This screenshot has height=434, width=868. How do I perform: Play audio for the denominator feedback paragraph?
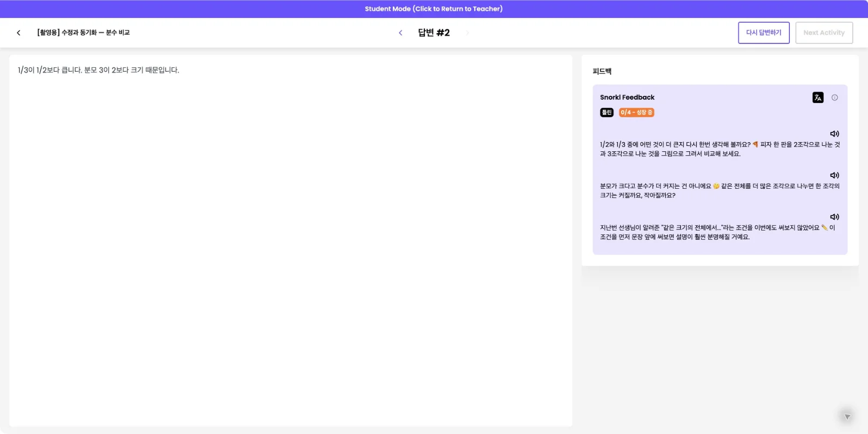[x=834, y=175]
